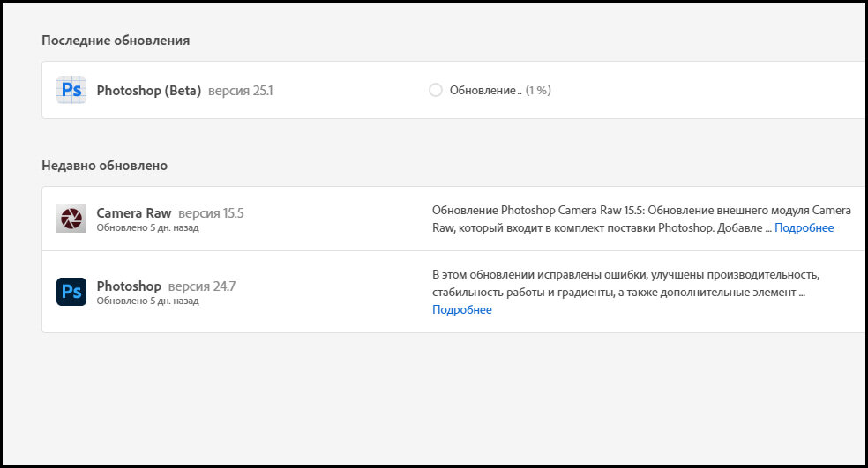Click 'Обновлено 5 дн. назад' under Camera Raw
The width and height of the screenshot is (868, 468).
coord(148,227)
